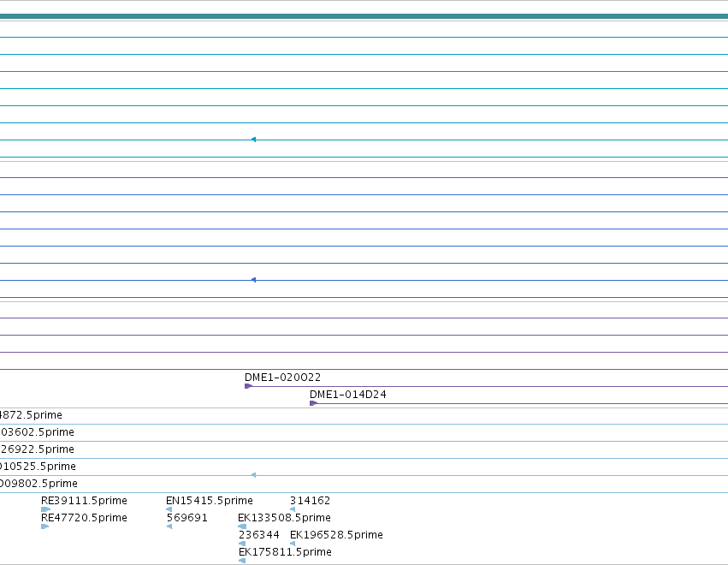Click the thick dark teal bar at top
This screenshot has height=565, width=728.
[x=364, y=16]
